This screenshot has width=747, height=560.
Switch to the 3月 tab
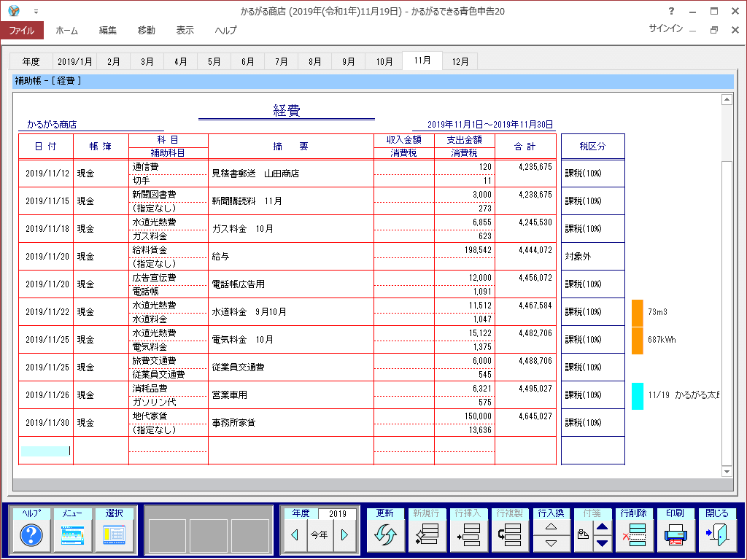(x=147, y=61)
